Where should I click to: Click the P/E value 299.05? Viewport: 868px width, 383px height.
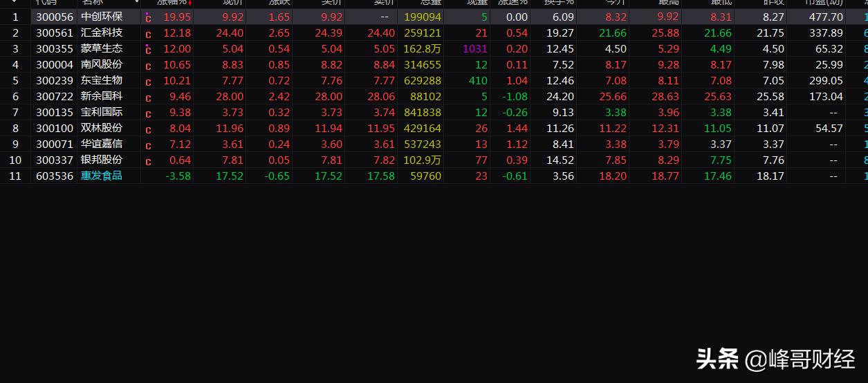pyautogui.click(x=826, y=80)
